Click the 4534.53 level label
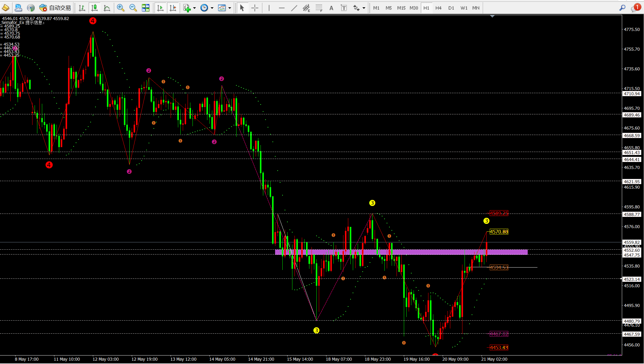This screenshot has width=644, height=364. 499,267
